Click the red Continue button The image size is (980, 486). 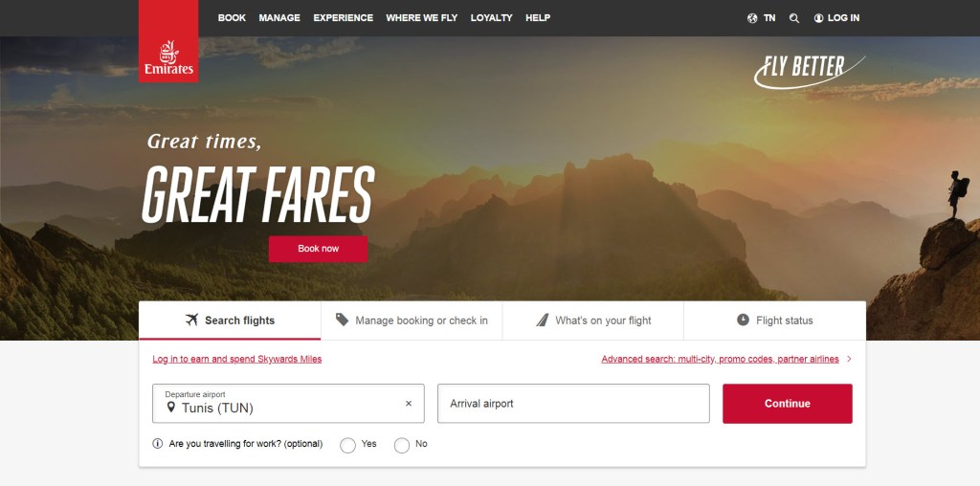pyautogui.click(x=788, y=404)
